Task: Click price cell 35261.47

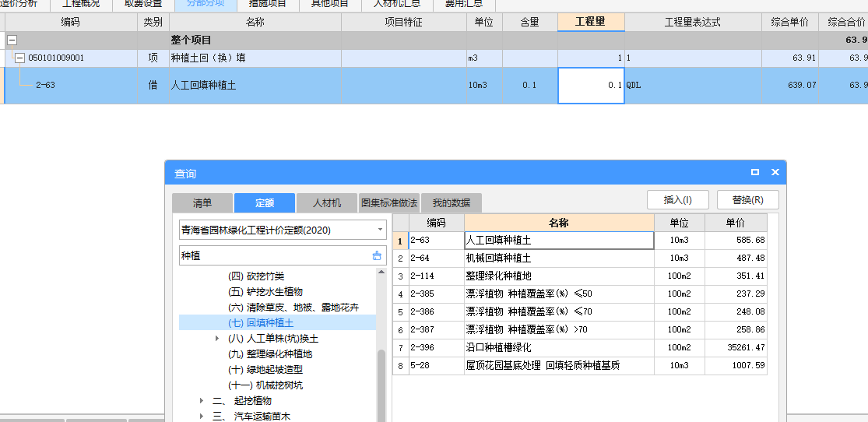Action: coord(736,348)
